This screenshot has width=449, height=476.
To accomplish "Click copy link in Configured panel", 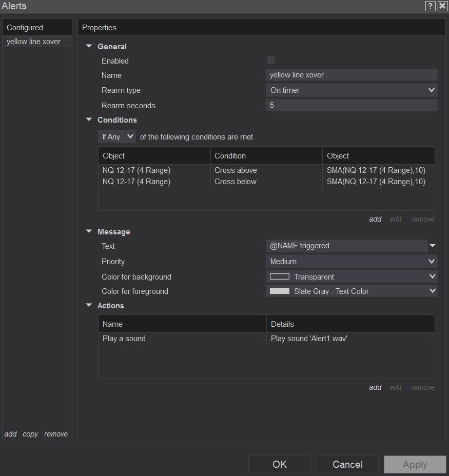I will tap(30, 434).
